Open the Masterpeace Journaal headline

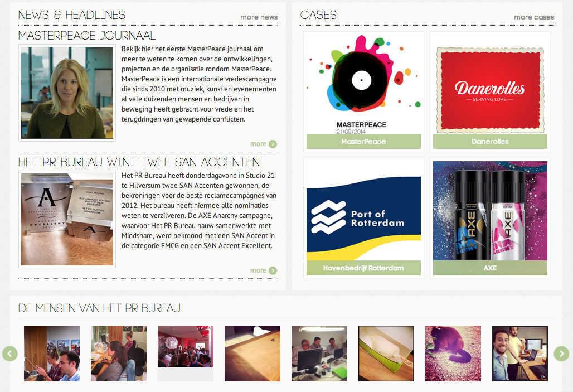tap(87, 36)
